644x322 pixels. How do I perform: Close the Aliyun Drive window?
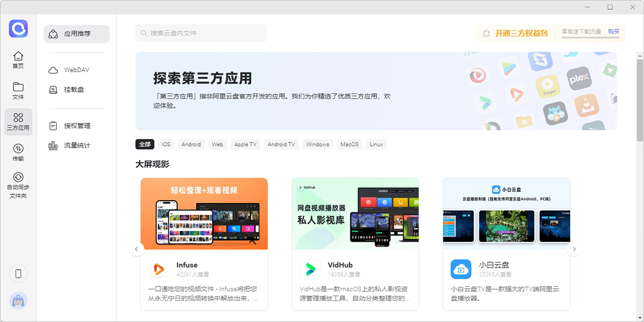pyautogui.click(x=632, y=7)
